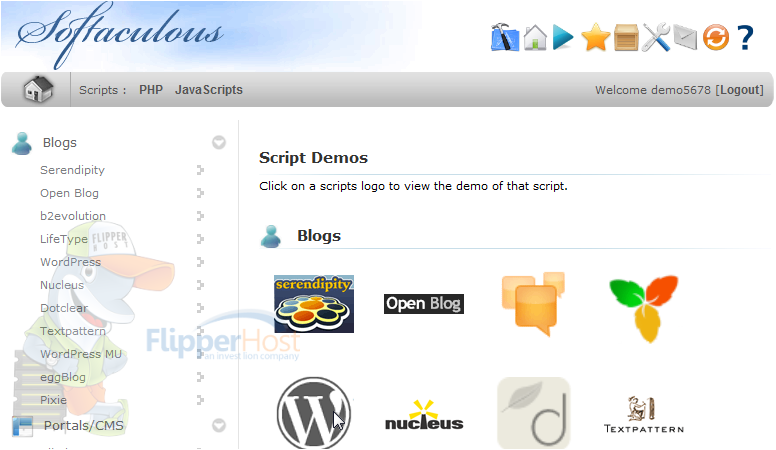Click the Blogs section person icon in main panel
The width and height of the screenshot is (776, 450).
coord(271,236)
